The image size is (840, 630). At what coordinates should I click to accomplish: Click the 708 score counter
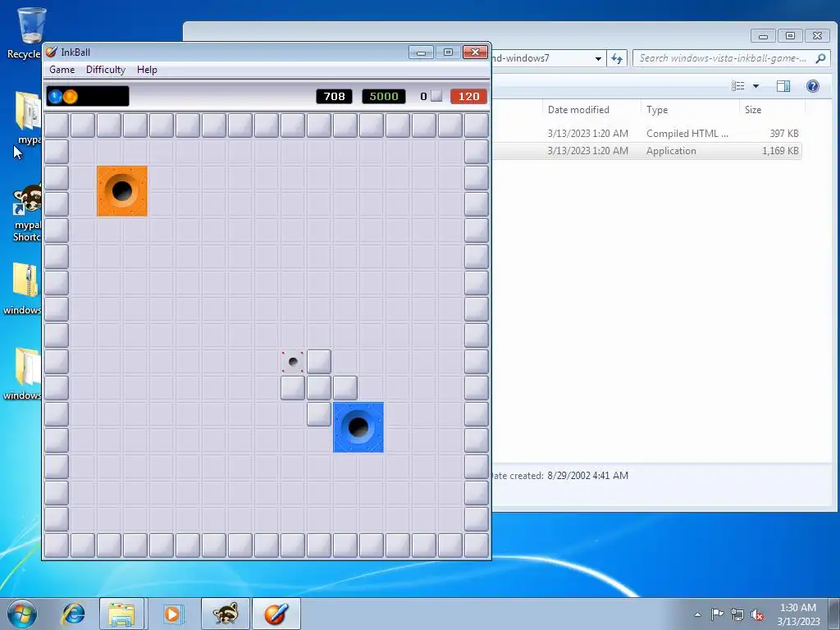(335, 97)
